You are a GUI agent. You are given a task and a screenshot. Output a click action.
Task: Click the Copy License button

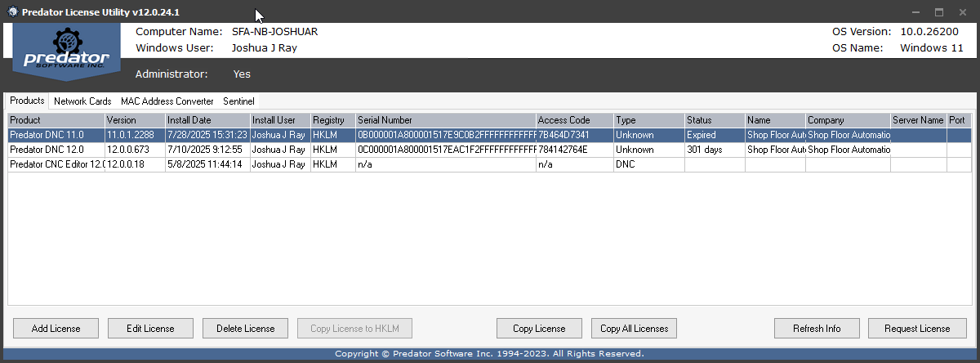pos(539,329)
